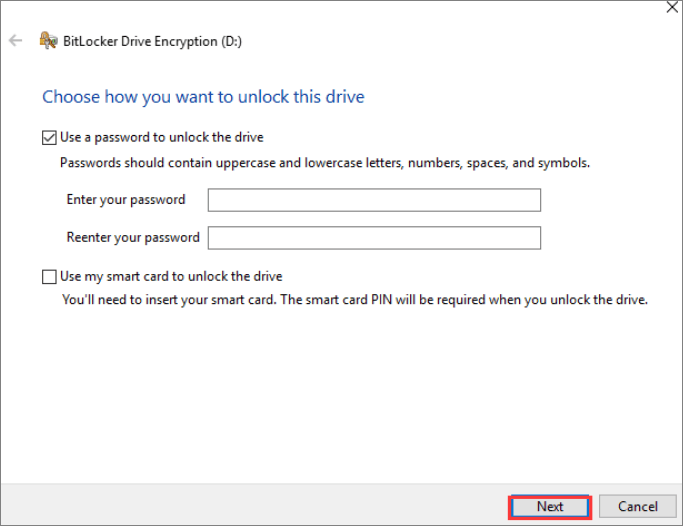
Task: Close the BitLocker dialog window
Action: [x=673, y=7]
